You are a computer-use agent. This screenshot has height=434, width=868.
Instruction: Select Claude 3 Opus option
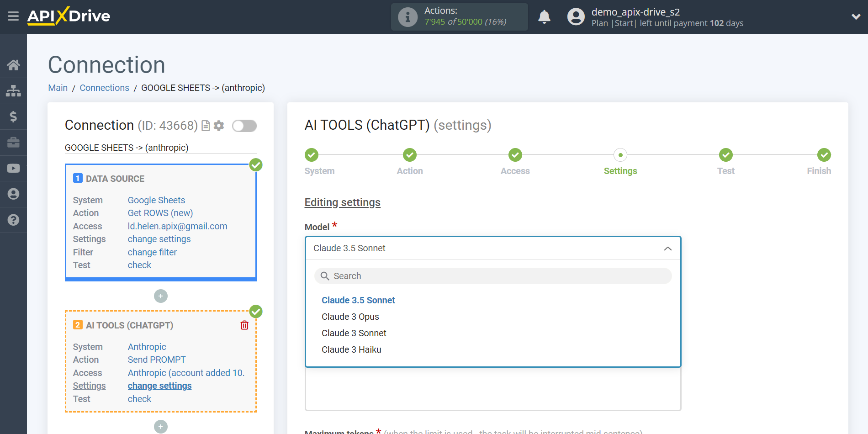pyautogui.click(x=350, y=317)
